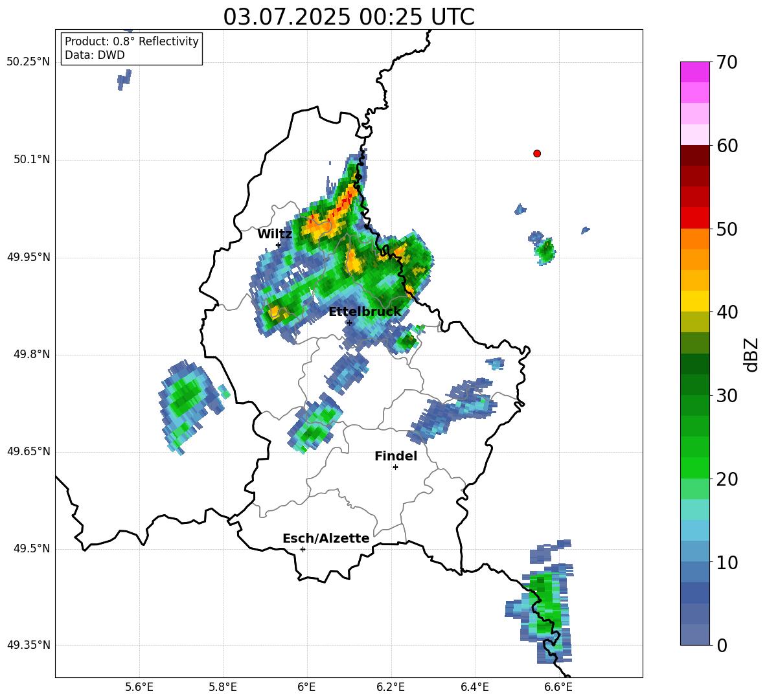Select the Ettelbruck city label
The width and height of the screenshot is (767, 700).
click(365, 312)
